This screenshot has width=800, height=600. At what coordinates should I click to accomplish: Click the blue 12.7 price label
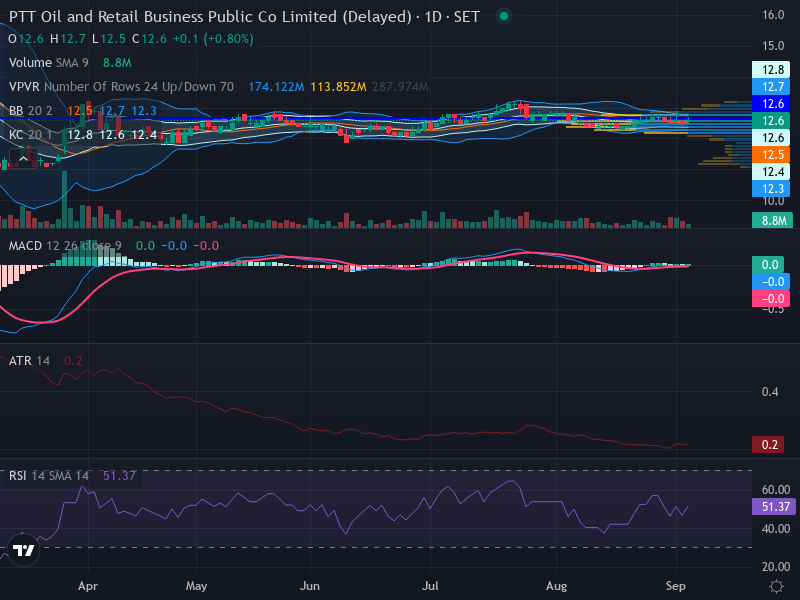pyautogui.click(x=771, y=87)
